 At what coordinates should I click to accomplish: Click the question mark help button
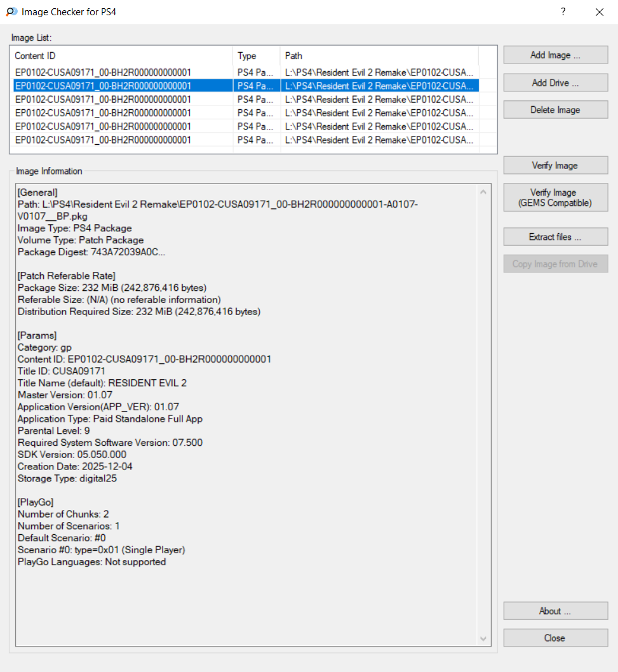pyautogui.click(x=563, y=11)
